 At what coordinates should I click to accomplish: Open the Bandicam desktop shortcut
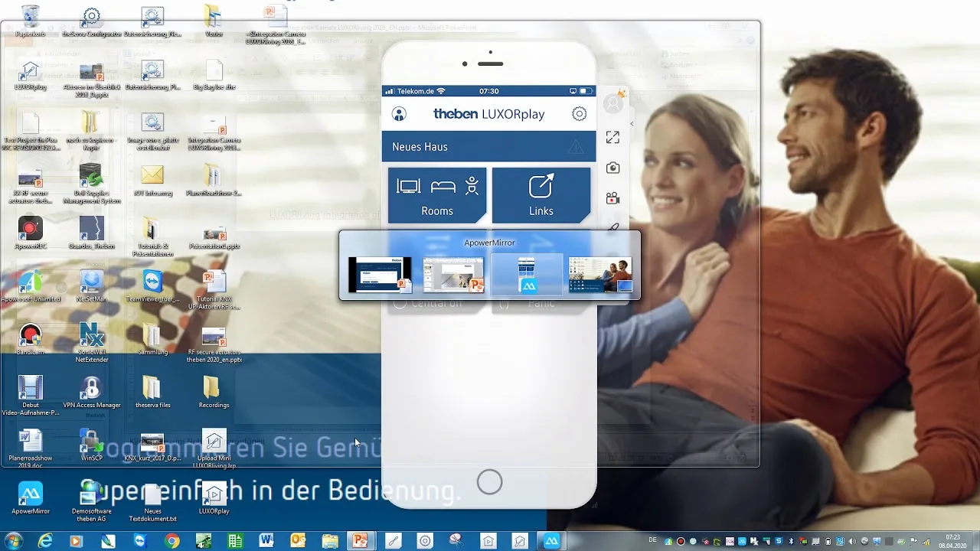click(x=31, y=339)
